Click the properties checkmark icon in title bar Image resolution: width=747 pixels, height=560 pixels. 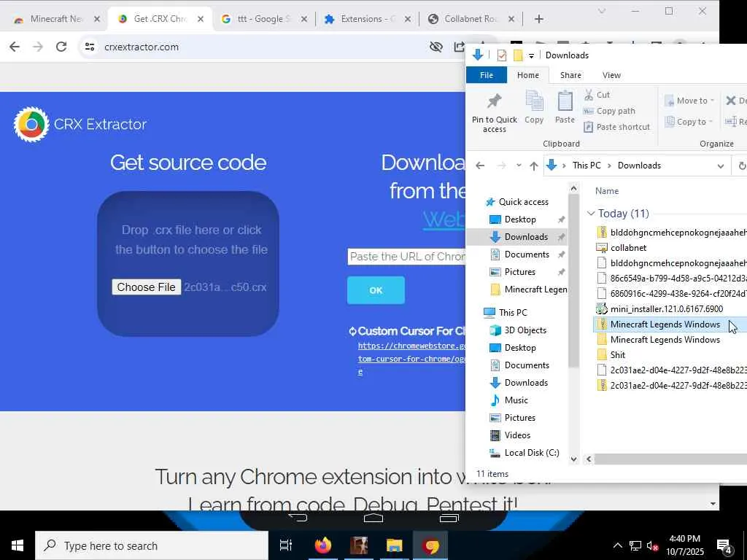point(502,55)
